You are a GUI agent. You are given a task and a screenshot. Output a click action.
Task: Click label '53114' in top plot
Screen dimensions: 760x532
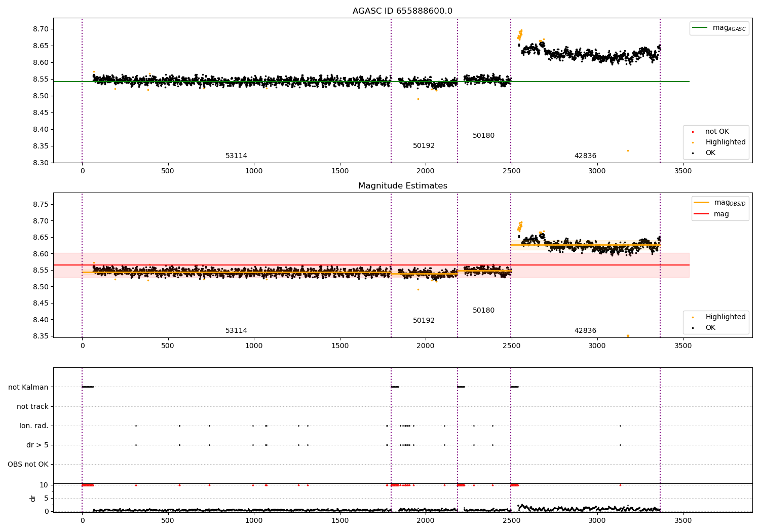pos(236,156)
